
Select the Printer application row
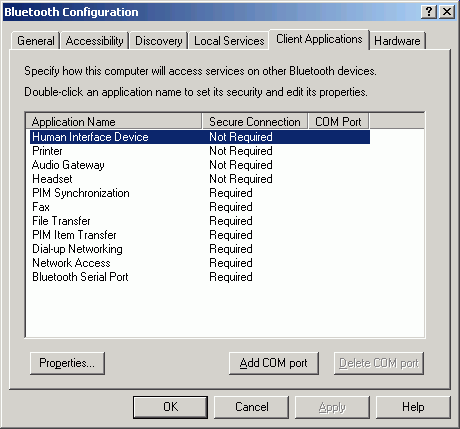click(200, 151)
